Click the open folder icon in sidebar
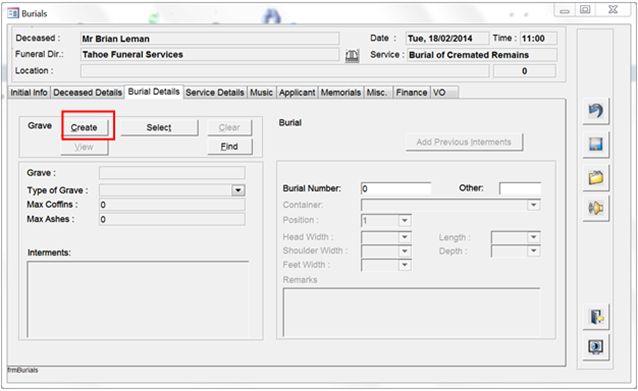This screenshot has height=391, width=638. pos(596,178)
